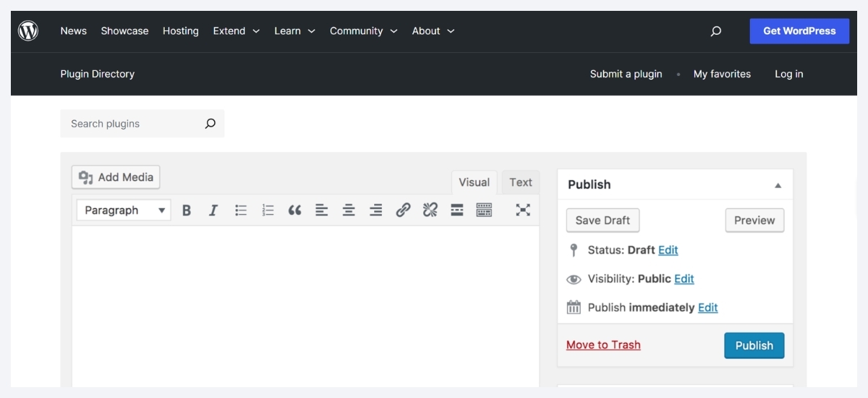Apply blockquote formatting

[x=294, y=211]
